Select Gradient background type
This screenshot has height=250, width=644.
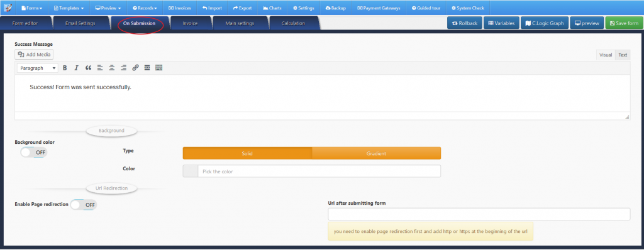tap(376, 153)
